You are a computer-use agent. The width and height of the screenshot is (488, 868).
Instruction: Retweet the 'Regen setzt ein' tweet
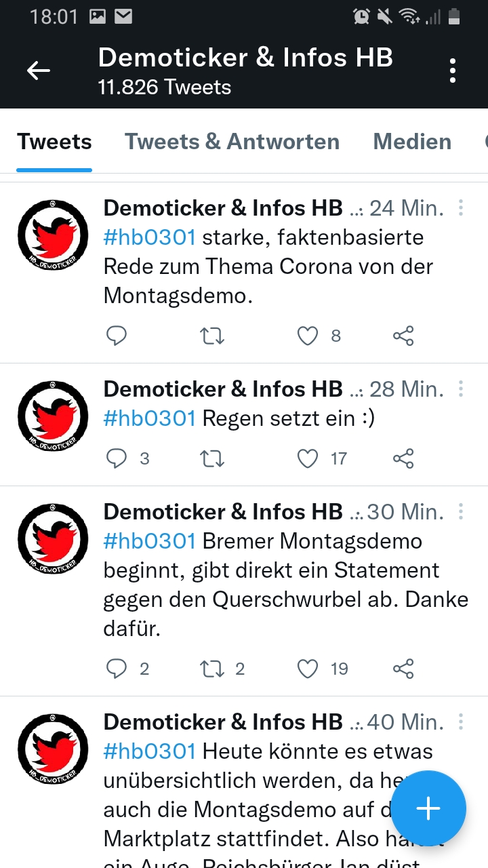click(x=212, y=459)
